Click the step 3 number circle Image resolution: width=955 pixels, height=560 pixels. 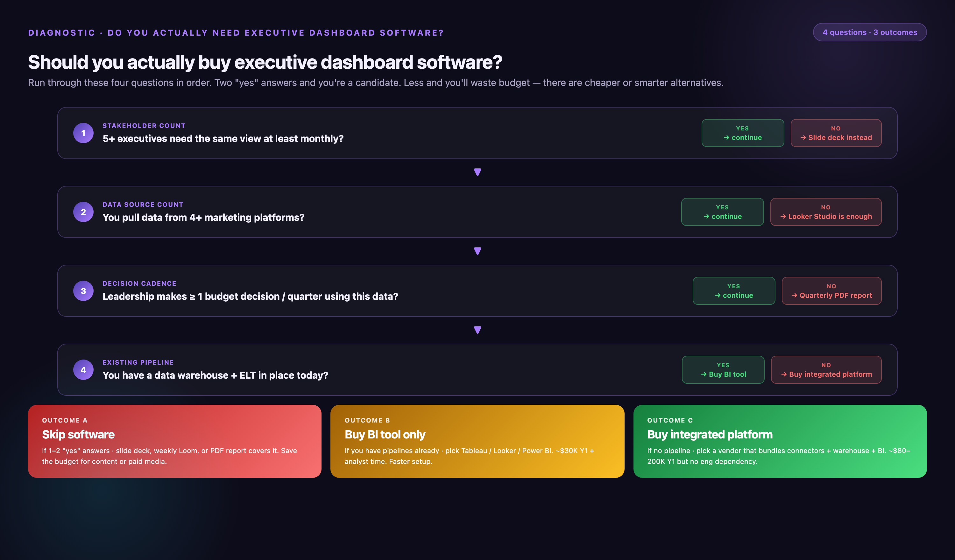pyautogui.click(x=83, y=290)
